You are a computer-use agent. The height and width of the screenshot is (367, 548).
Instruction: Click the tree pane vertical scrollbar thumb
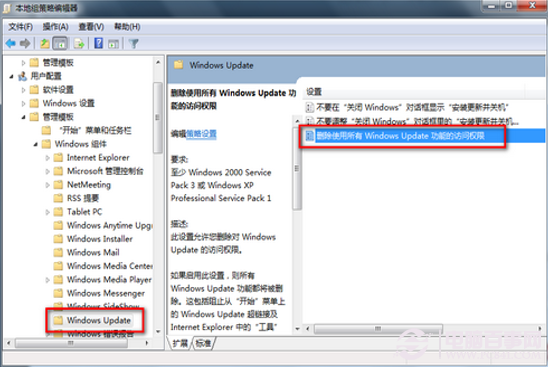click(x=158, y=117)
